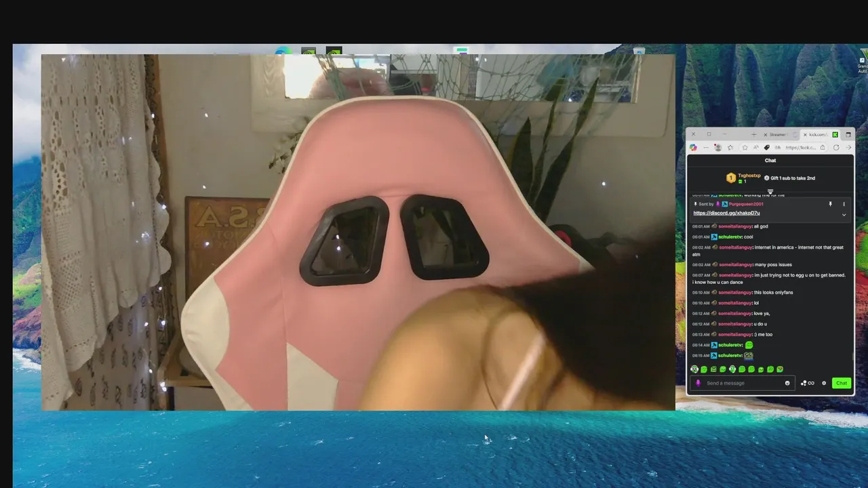Click the purple microphone icon in input
The image size is (868, 488).
click(x=698, y=383)
